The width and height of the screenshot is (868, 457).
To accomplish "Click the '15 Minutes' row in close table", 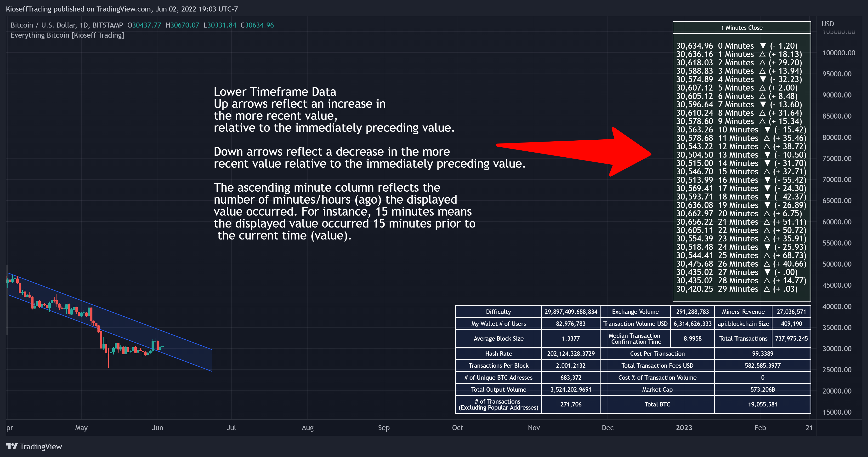I will 741,171.
